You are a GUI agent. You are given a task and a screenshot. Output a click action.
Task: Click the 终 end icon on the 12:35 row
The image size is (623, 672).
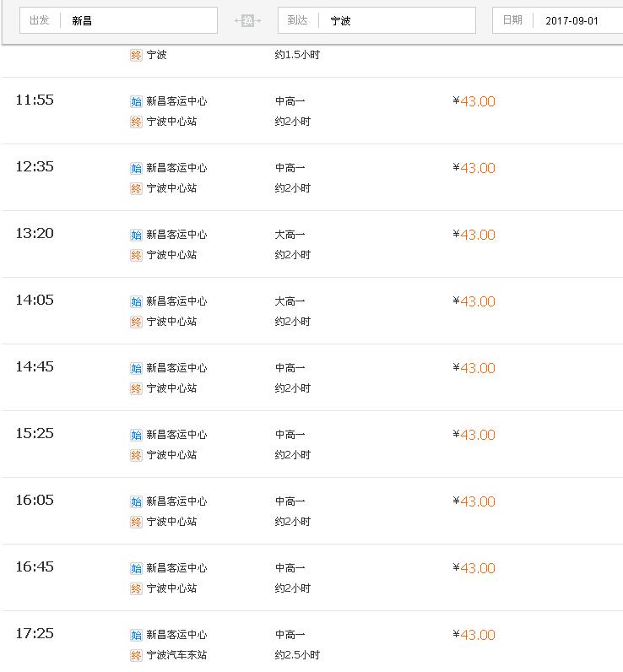(x=136, y=188)
